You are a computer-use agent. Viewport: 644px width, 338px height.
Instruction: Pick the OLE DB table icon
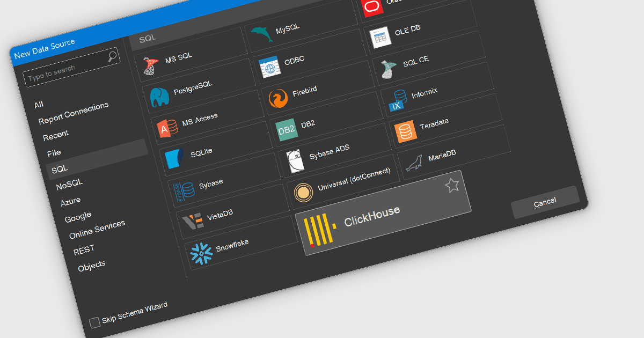click(x=380, y=36)
